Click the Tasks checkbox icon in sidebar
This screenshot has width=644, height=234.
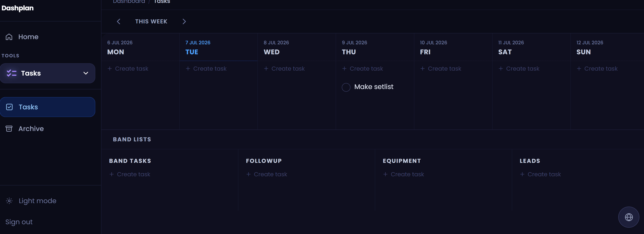click(9, 107)
